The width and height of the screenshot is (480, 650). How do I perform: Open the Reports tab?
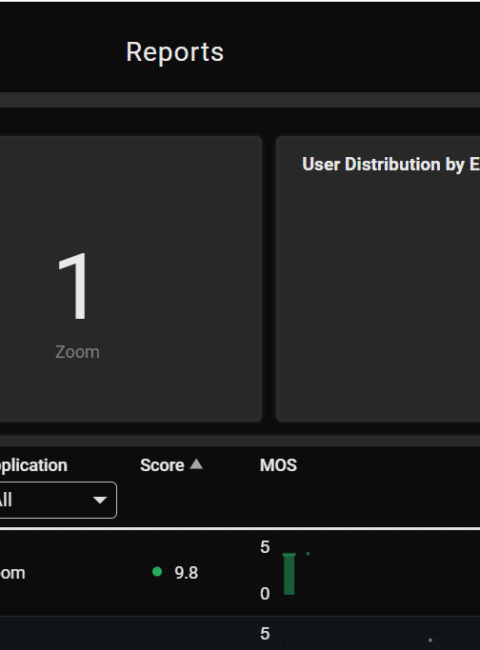(x=175, y=52)
